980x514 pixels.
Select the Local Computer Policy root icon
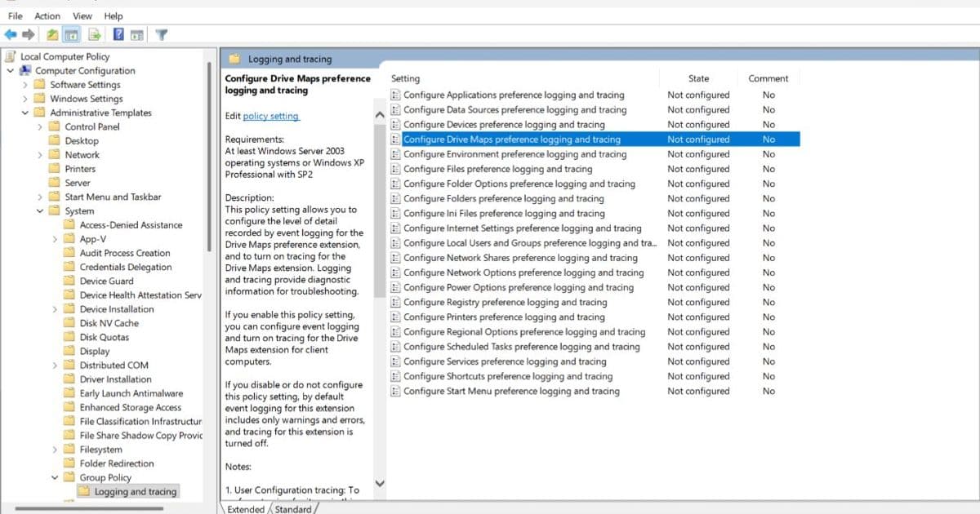click(9, 55)
